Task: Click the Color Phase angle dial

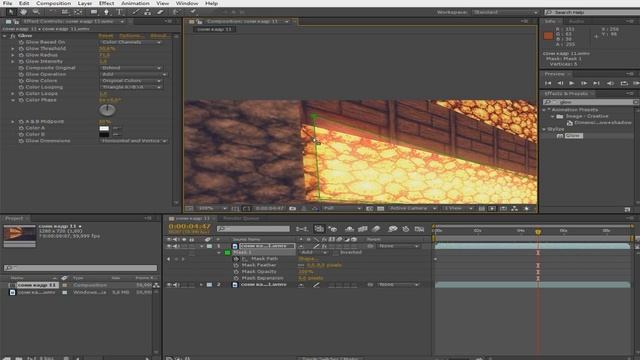Action: 107,110
